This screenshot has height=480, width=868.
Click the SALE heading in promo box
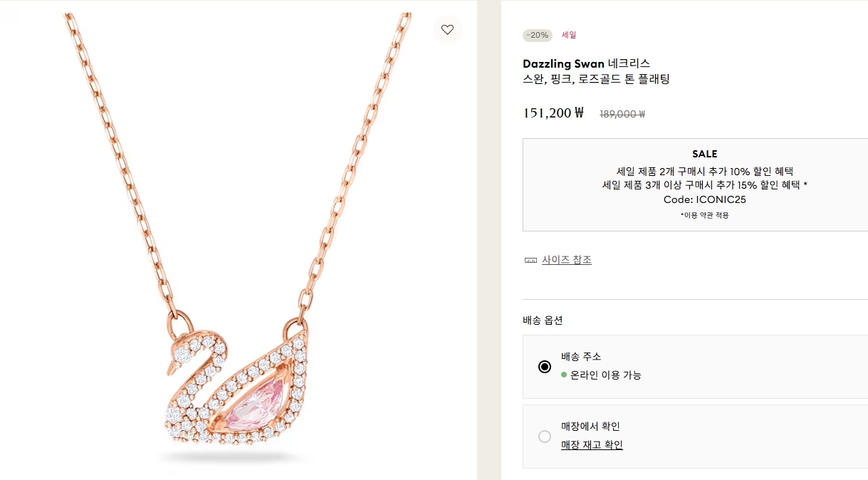tap(704, 154)
